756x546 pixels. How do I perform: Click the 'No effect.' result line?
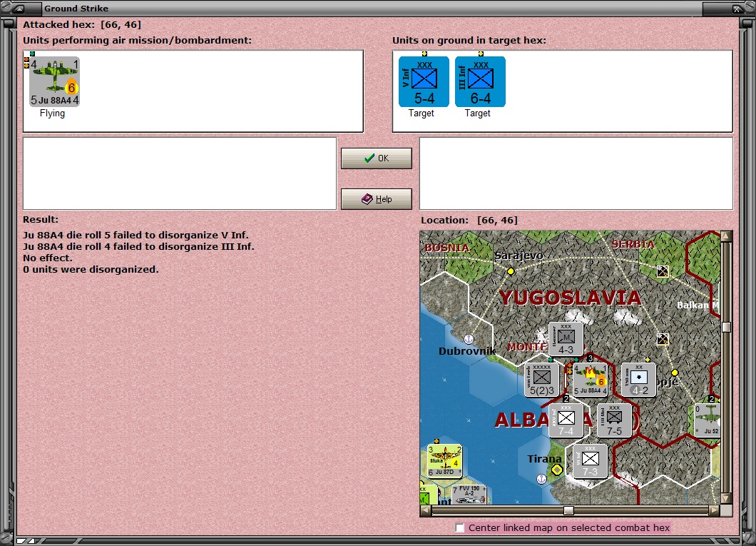click(48, 258)
